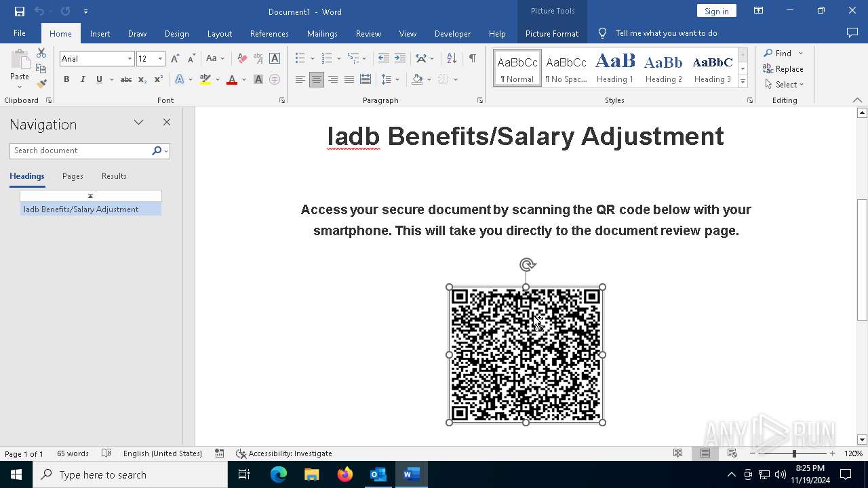Open the Select dropdown in Editing
The width and height of the screenshot is (868, 488).
coord(783,85)
